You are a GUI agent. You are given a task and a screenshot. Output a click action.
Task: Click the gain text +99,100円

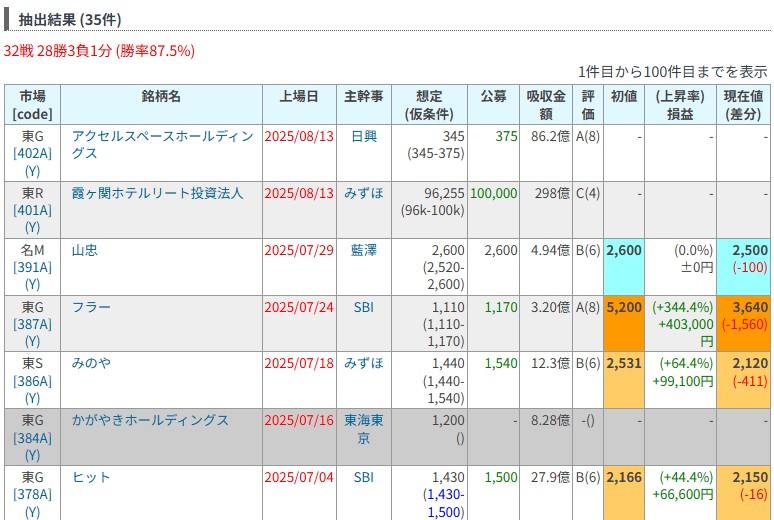tap(683, 381)
